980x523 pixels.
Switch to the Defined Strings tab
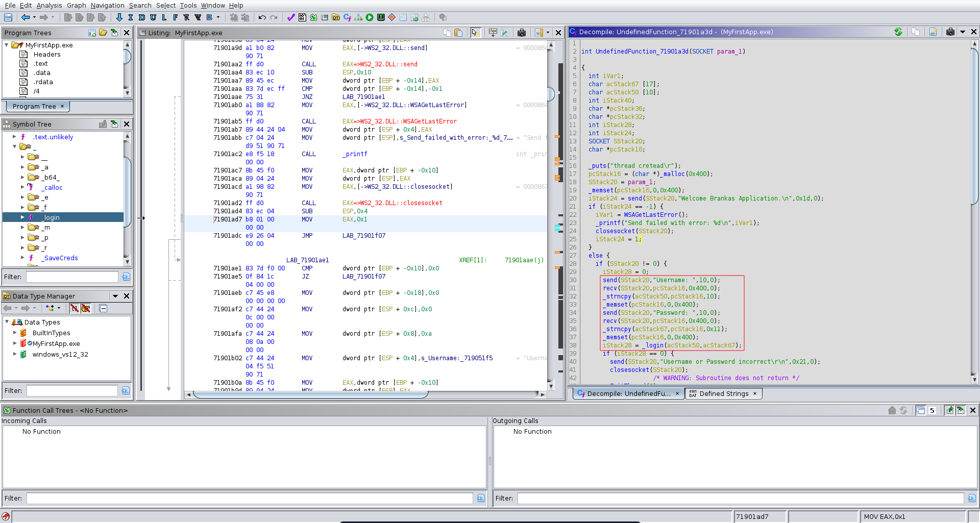723,393
